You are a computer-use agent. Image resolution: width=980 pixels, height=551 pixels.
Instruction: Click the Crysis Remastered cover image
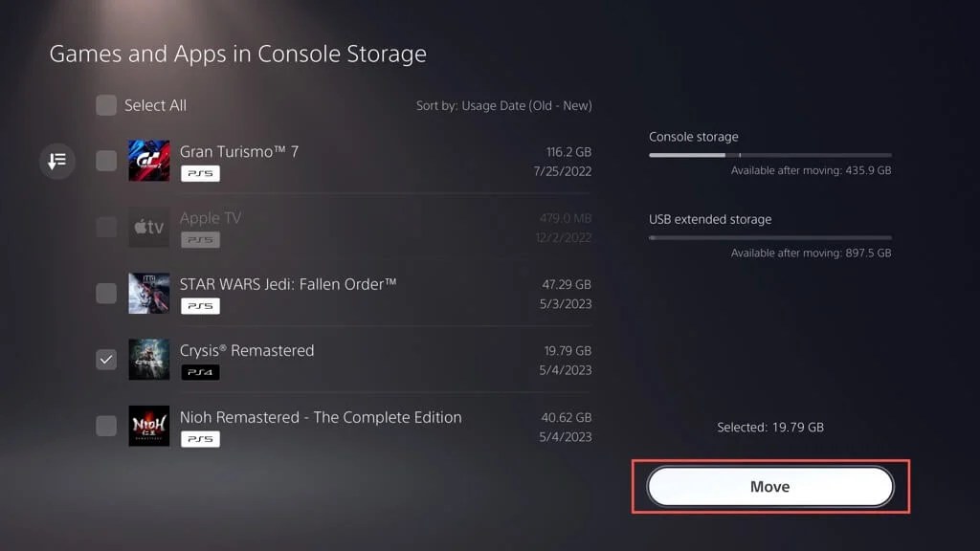pyautogui.click(x=148, y=360)
